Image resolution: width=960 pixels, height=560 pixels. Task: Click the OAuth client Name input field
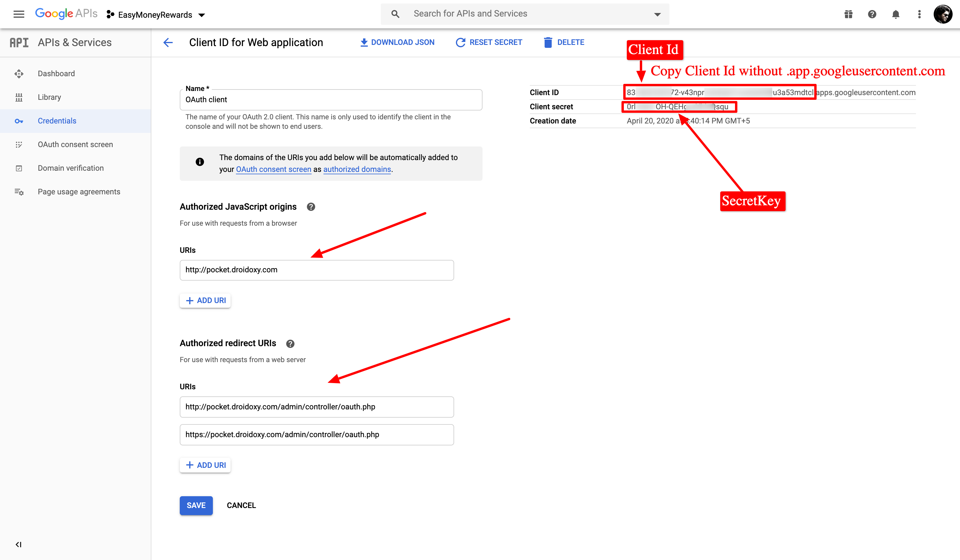click(x=331, y=99)
